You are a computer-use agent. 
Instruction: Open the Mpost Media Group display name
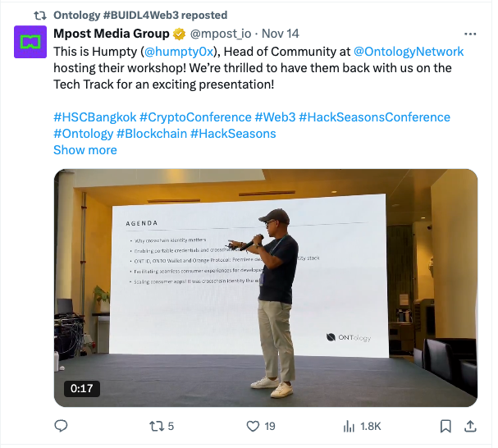[x=110, y=34]
